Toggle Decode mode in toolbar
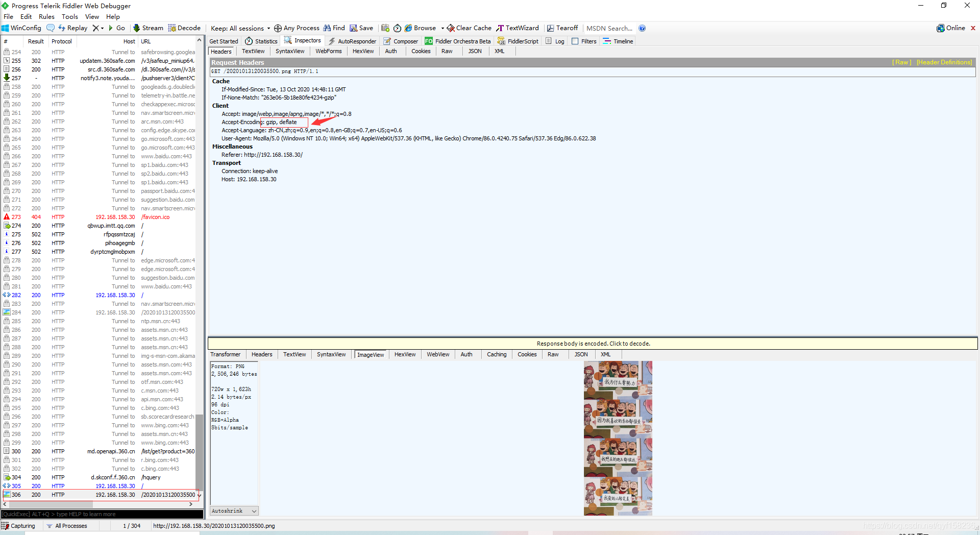The width and height of the screenshot is (980, 535). (x=184, y=28)
